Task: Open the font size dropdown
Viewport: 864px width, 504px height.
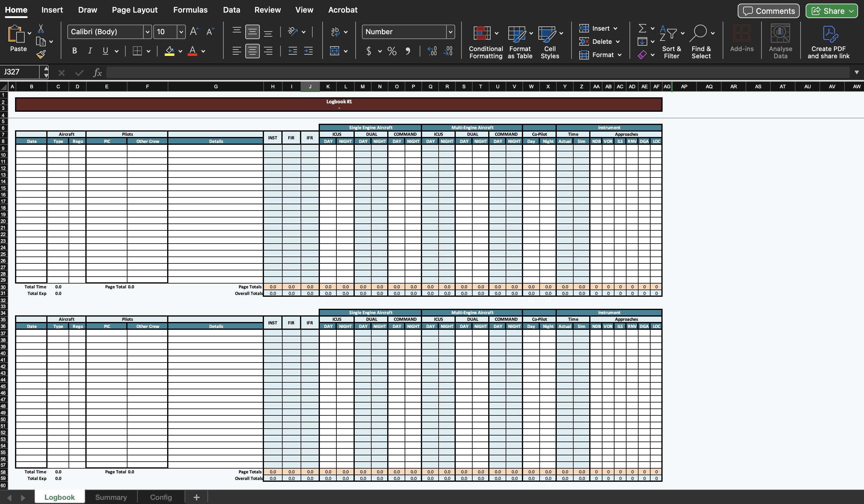Action: (x=181, y=32)
